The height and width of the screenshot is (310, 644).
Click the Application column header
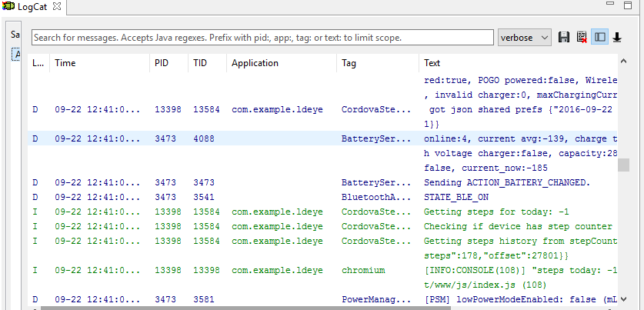pyautogui.click(x=282, y=63)
